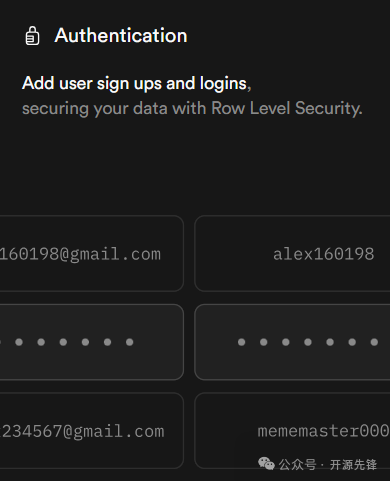Select the alex160198 username field
Image resolution: width=390 pixels, height=481 pixels.
pyautogui.click(x=292, y=254)
